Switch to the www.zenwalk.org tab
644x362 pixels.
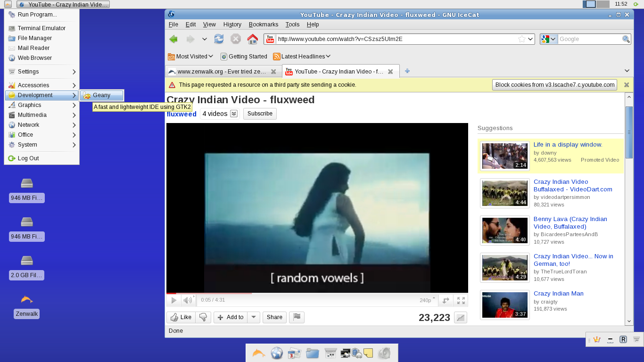[x=217, y=72]
